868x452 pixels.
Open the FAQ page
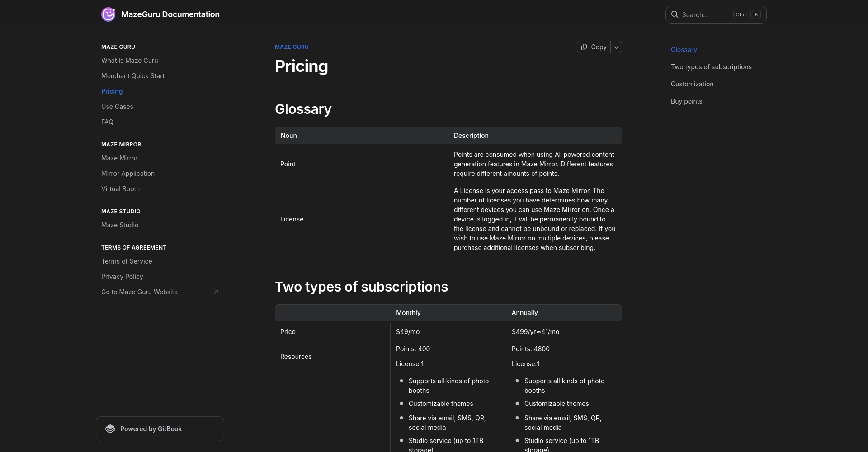tap(107, 122)
